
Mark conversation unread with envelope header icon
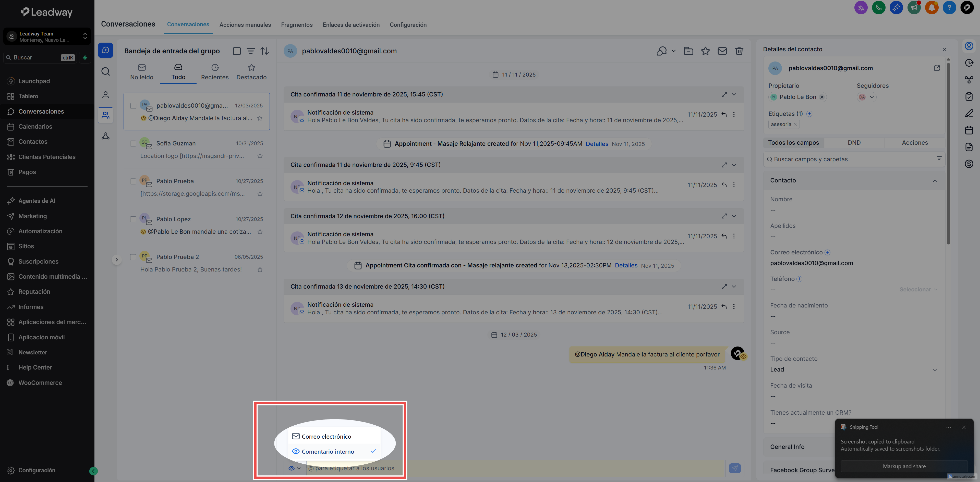722,51
